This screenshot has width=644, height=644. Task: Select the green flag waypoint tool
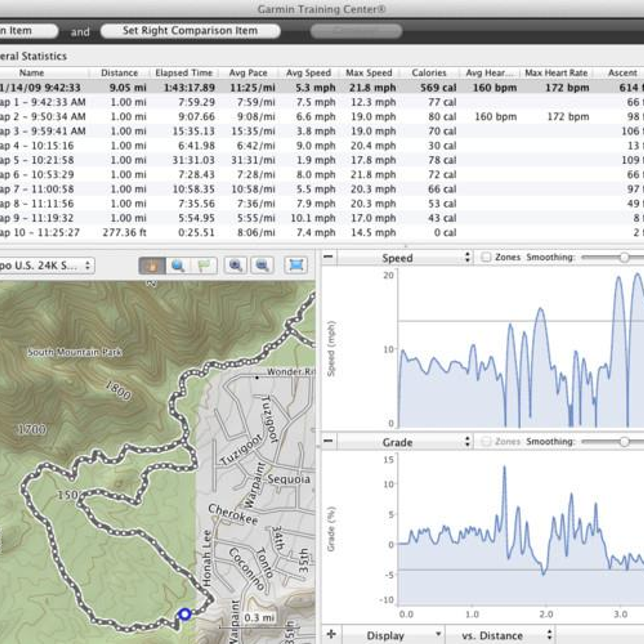[204, 265]
